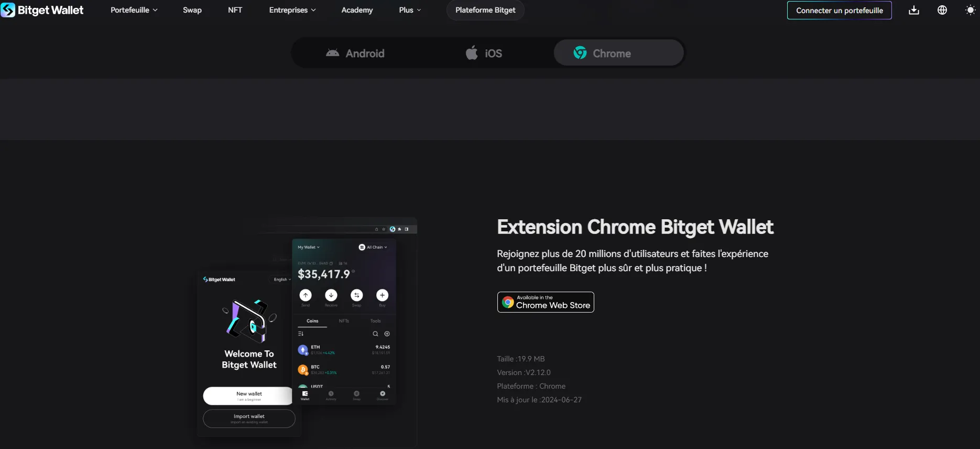
Task: Open the Swap menu item
Action: 192,10
